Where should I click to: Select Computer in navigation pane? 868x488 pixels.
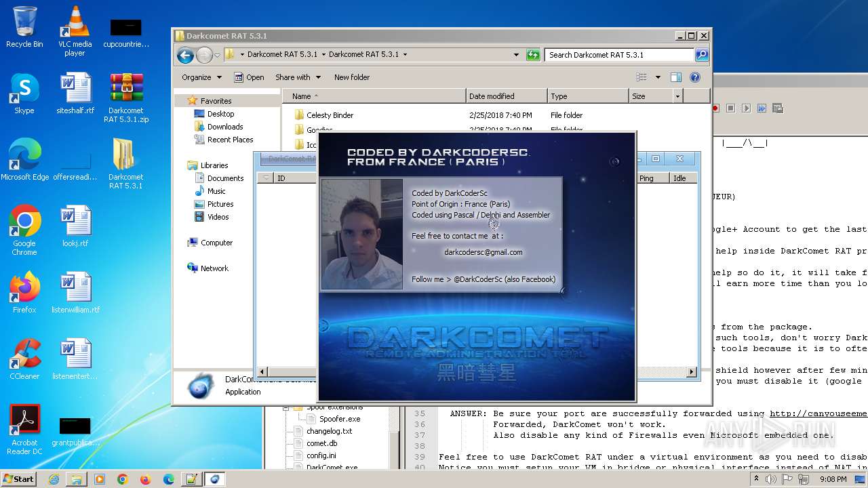coord(216,243)
